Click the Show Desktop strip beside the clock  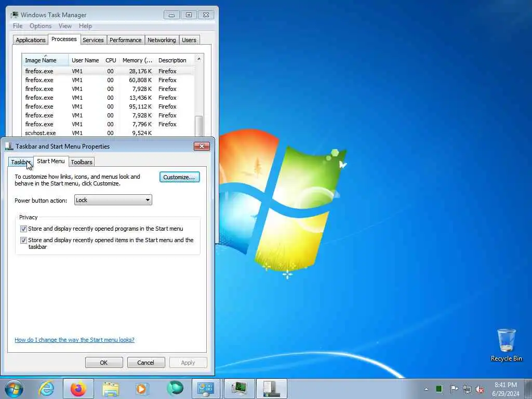528,389
